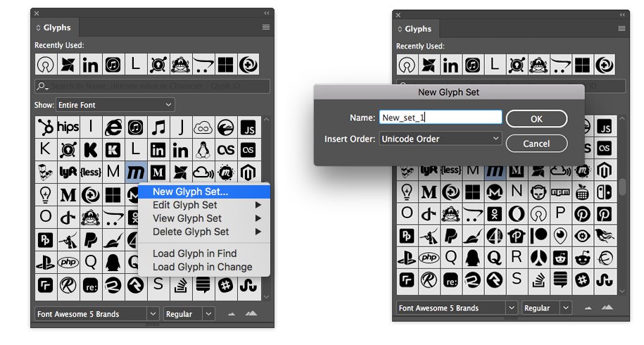Choose the Mixcloud glyph in the left panel
Image resolution: width=644 pixels, height=345 pixels.
pyautogui.click(x=203, y=172)
